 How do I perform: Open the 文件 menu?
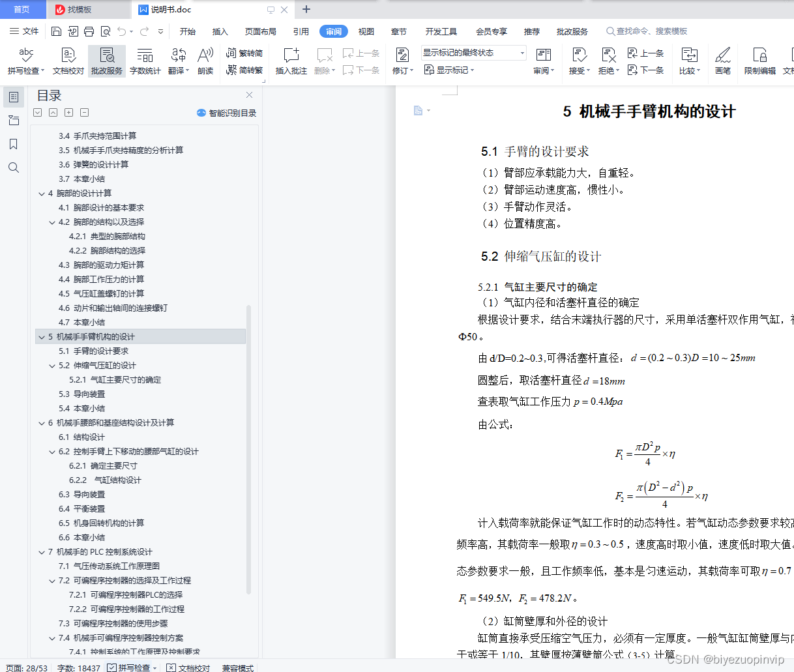coord(24,31)
